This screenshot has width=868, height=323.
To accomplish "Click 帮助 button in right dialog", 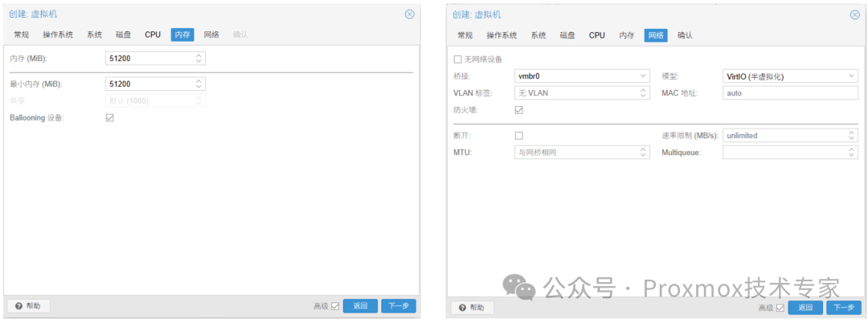I will (473, 308).
